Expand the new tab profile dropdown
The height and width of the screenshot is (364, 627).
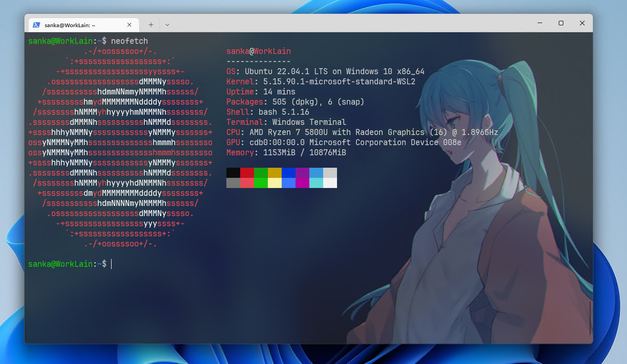tap(167, 24)
